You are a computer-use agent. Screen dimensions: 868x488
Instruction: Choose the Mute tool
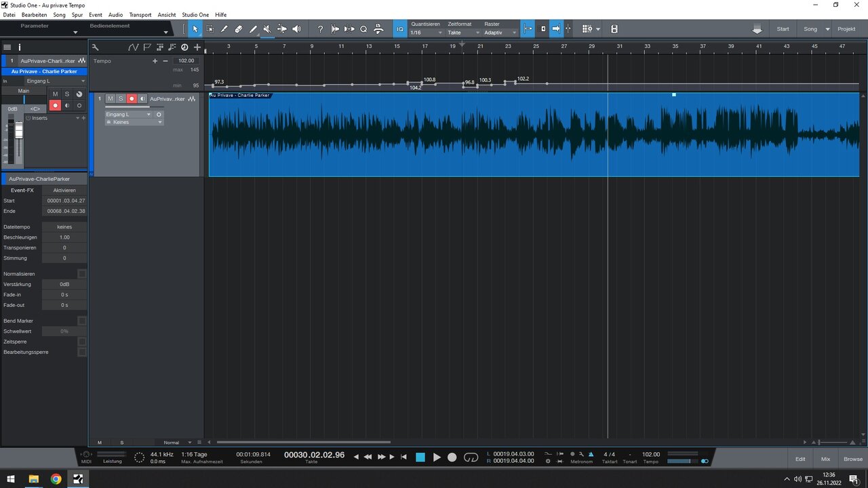point(267,29)
